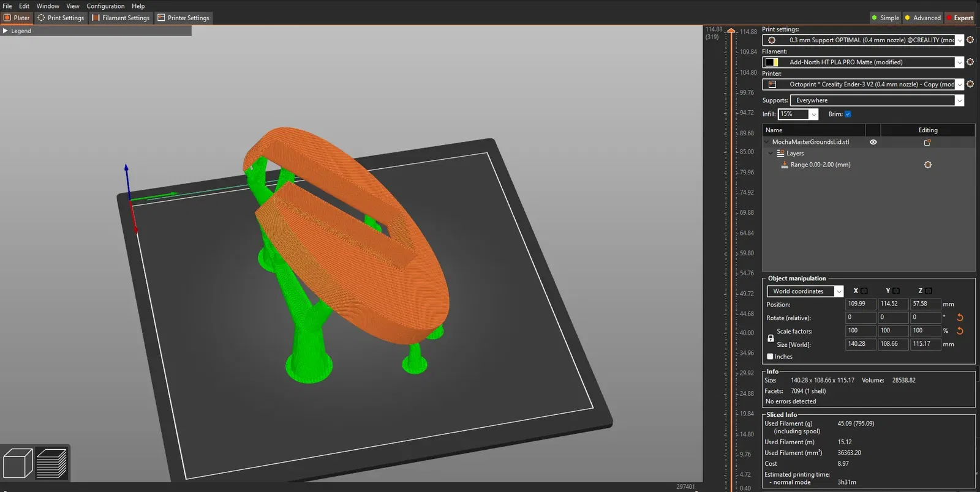Open Supports dropdown set to Everywhere

(x=877, y=100)
